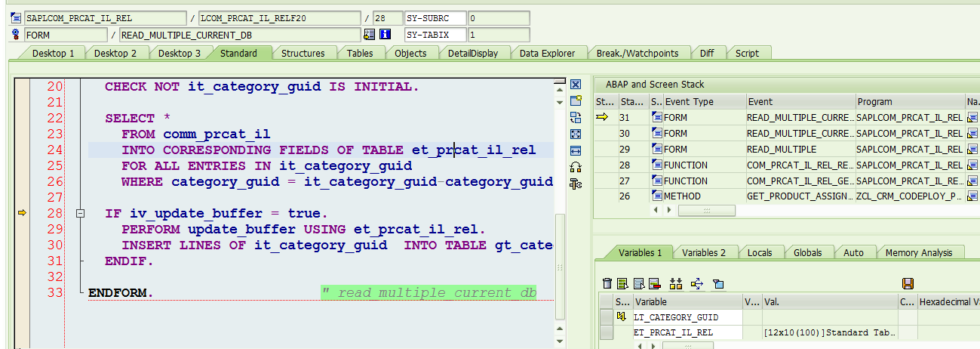Viewport: 980px width, 349px height.
Task: Click the tool settings icon below headset
Action: (x=576, y=184)
